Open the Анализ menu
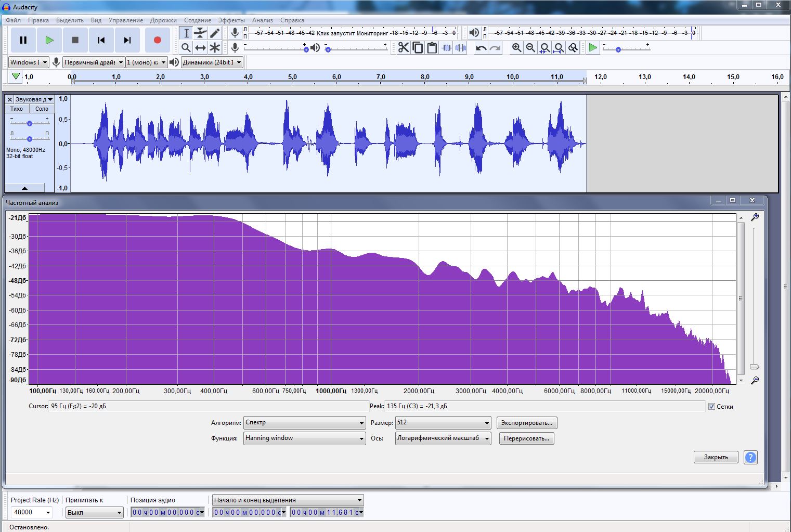This screenshot has width=791, height=532. click(x=263, y=20)
